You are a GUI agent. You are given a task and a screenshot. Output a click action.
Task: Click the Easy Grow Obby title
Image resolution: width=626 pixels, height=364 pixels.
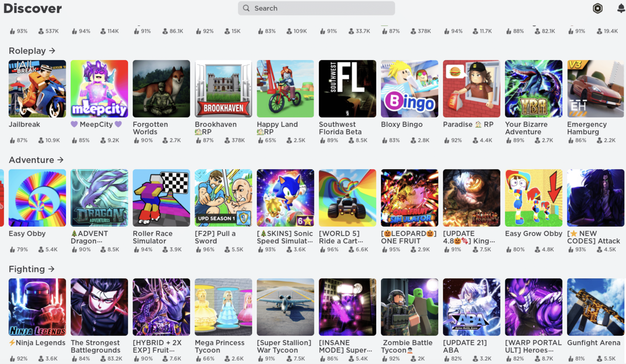point(534,234)
